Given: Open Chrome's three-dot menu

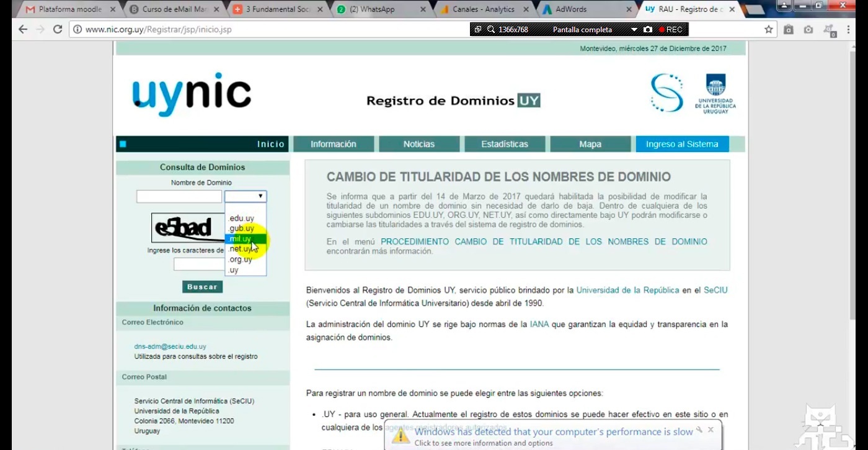Looking at the screenshot, I should pyautogui.click(x=849, y=29).
